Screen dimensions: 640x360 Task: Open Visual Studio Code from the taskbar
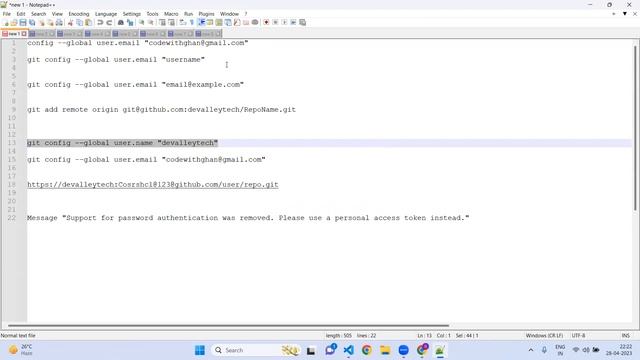click(348, 350)
